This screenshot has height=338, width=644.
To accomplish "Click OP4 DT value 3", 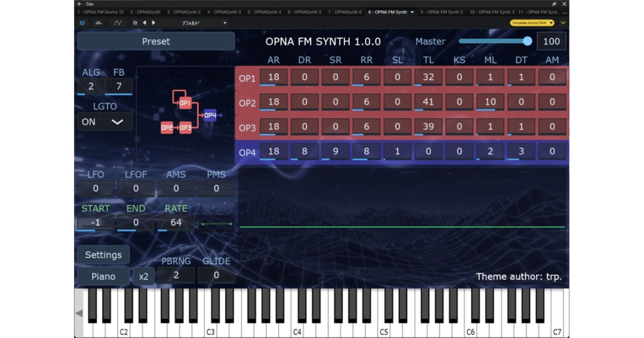I will point(521,151).
